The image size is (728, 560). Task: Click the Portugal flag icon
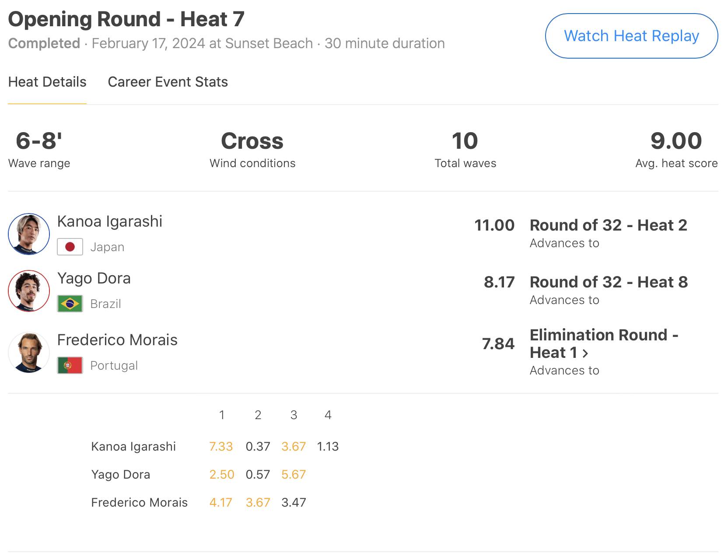[70, 366]
